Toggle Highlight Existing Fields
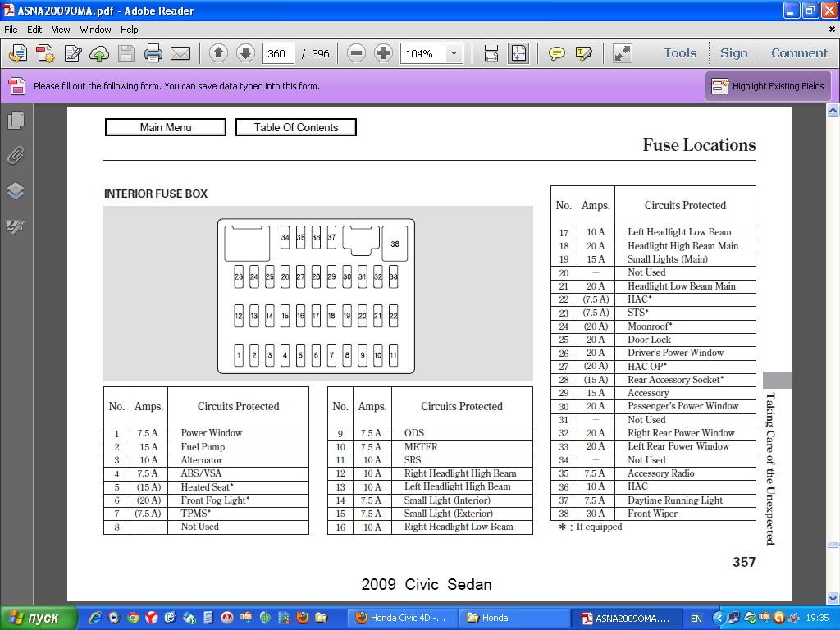The height and width of the screenshot is (630, 840). pyautogui.click(x=768, y=85)
